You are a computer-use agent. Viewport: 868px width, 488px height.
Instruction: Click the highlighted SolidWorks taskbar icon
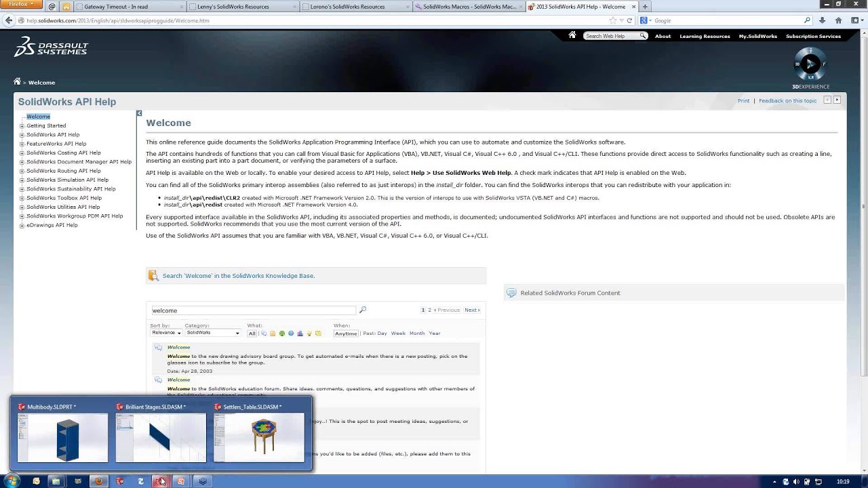[161, 481]
